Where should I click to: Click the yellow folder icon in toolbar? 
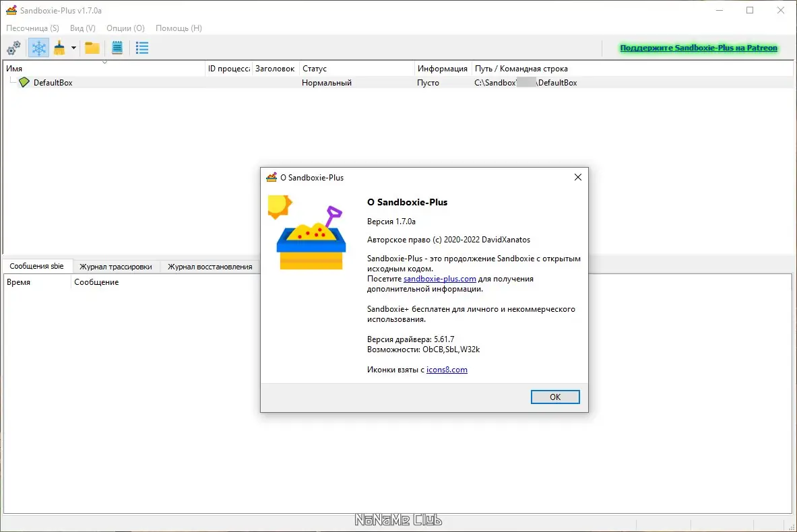(92, 48)
